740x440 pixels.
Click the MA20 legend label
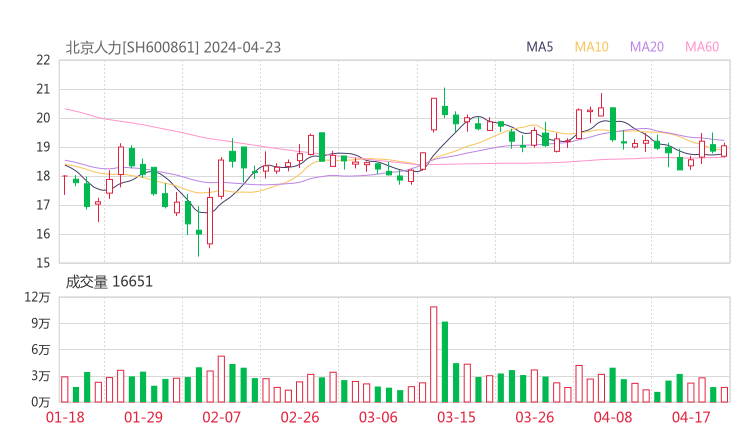pyautogui.click(x=647, y=47)
